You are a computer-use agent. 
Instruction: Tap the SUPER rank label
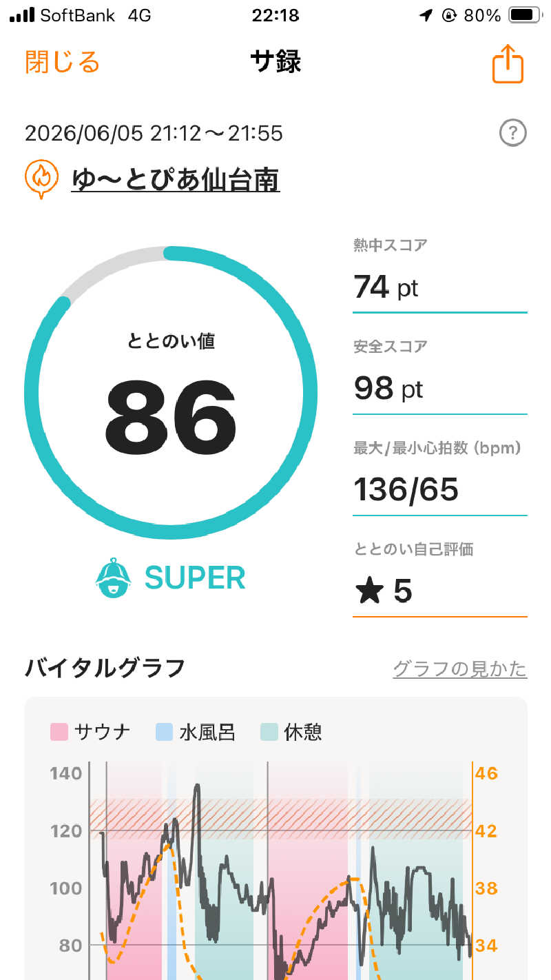(x=195, y=578)
